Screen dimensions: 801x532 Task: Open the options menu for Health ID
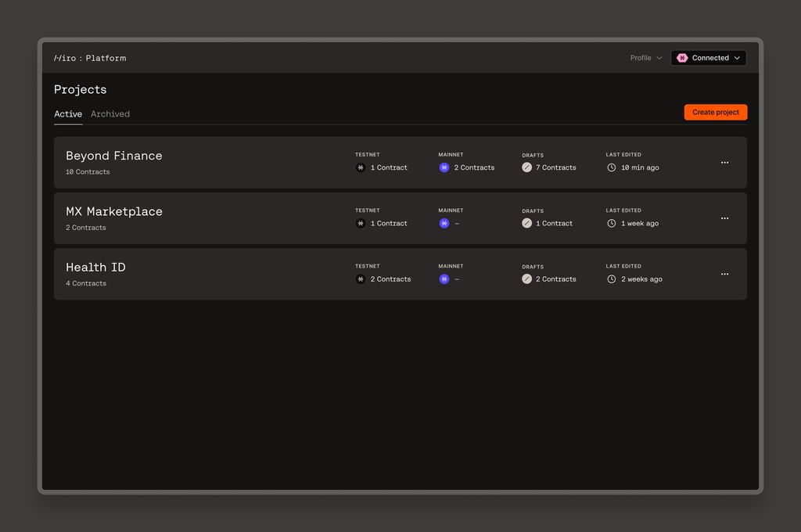coord(724,274)
